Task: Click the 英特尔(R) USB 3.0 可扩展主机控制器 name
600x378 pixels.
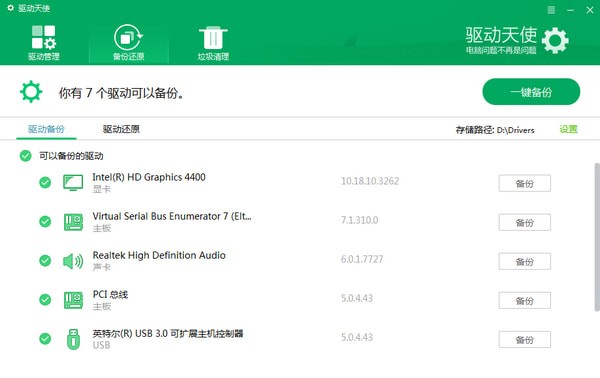Action: pos(168,333)
